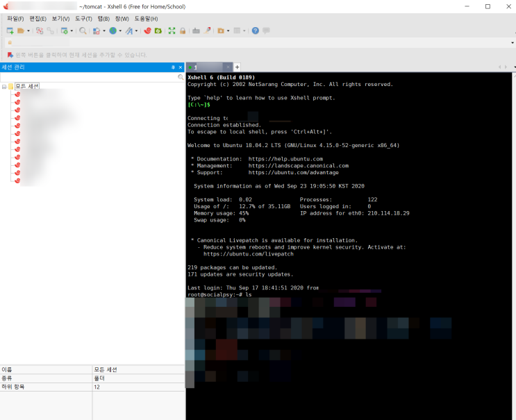This screenshot has width=516, height=420.
Task: Click the tab scroll left arrow
Action: tap(499, 67)
